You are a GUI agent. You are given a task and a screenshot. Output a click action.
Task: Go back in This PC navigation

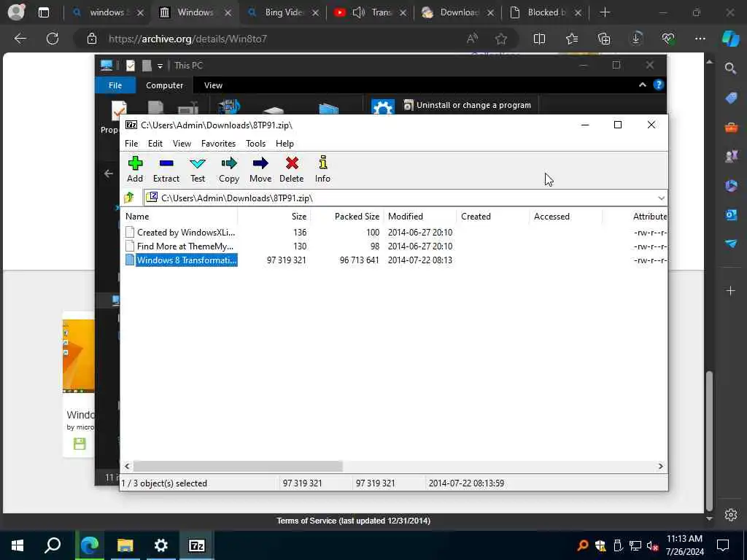tap(108, 174)
